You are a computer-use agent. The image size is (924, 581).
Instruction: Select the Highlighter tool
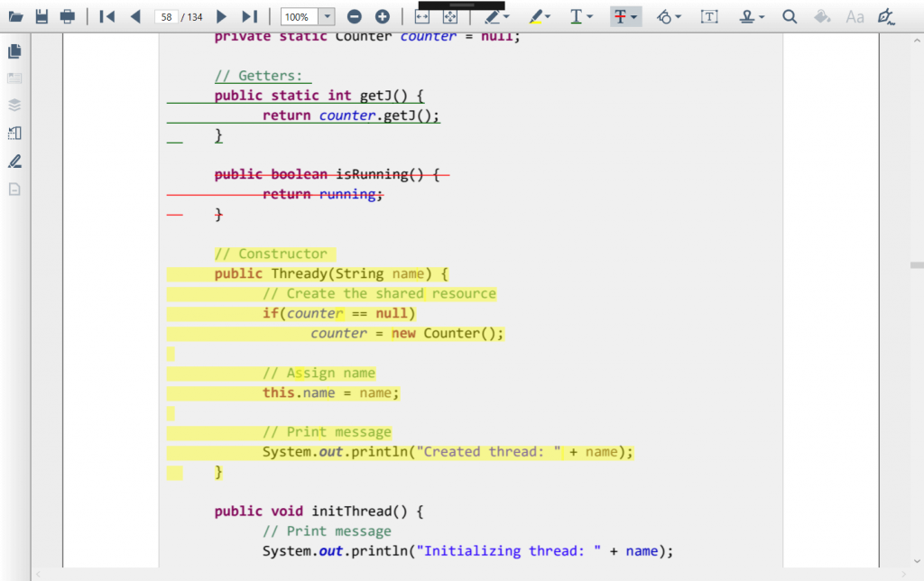point(538,16)
